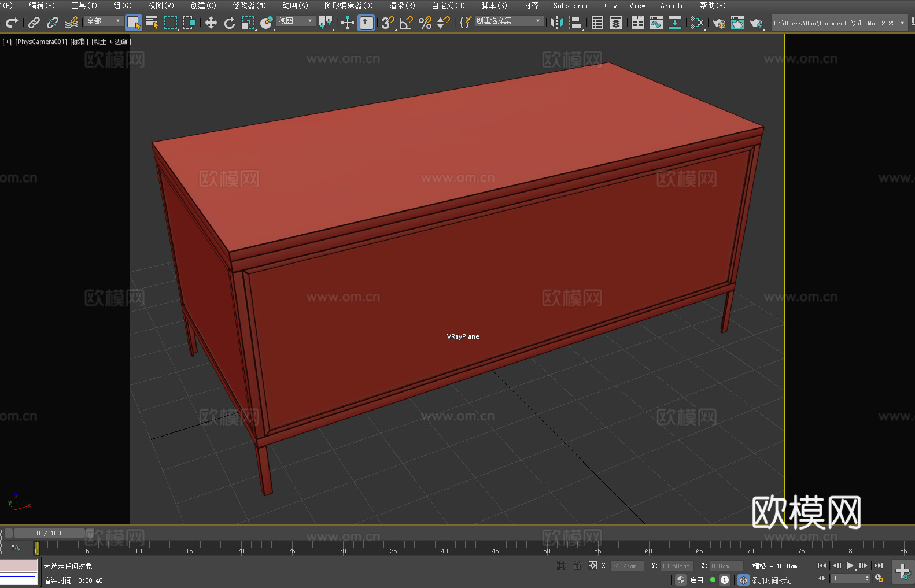
Task: Open the Mirror tool
Action: [556, 23]
